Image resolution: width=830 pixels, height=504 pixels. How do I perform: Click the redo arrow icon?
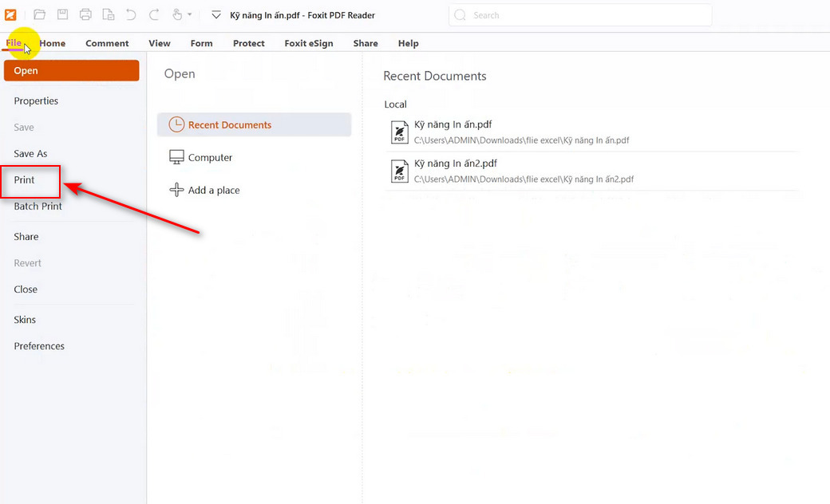154,14
